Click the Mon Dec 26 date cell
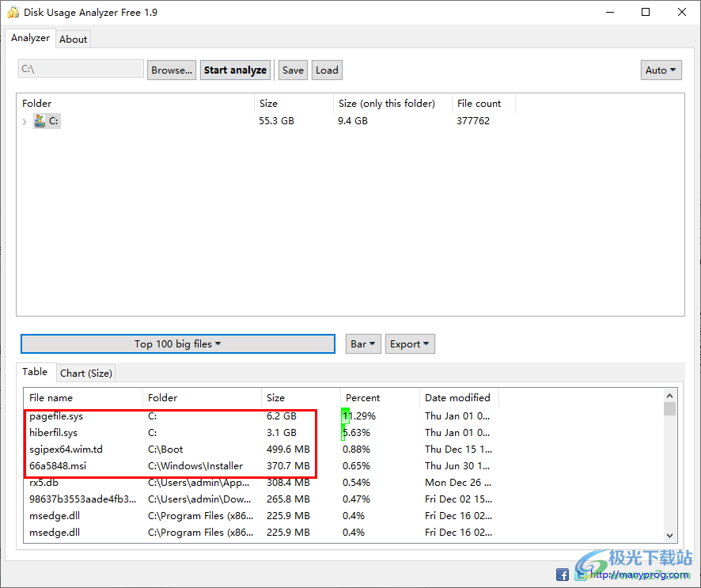The height and width of the screenshot is (588, 701). click(458, 483)
